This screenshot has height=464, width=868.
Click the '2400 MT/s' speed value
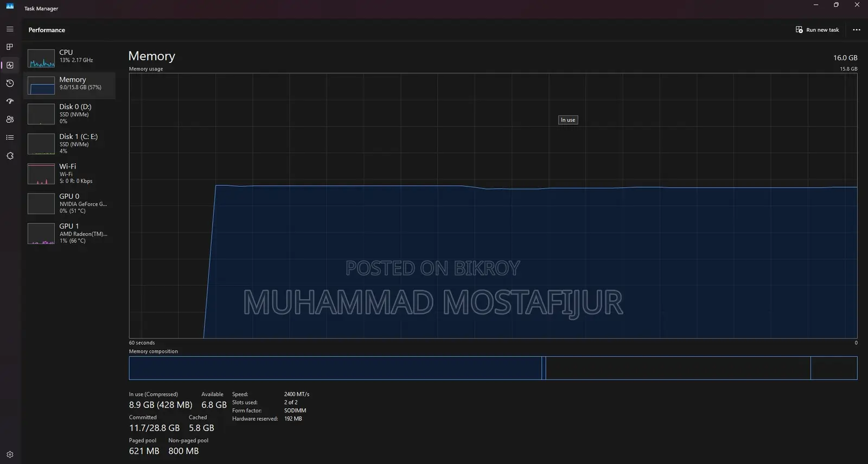coord(297,394)
